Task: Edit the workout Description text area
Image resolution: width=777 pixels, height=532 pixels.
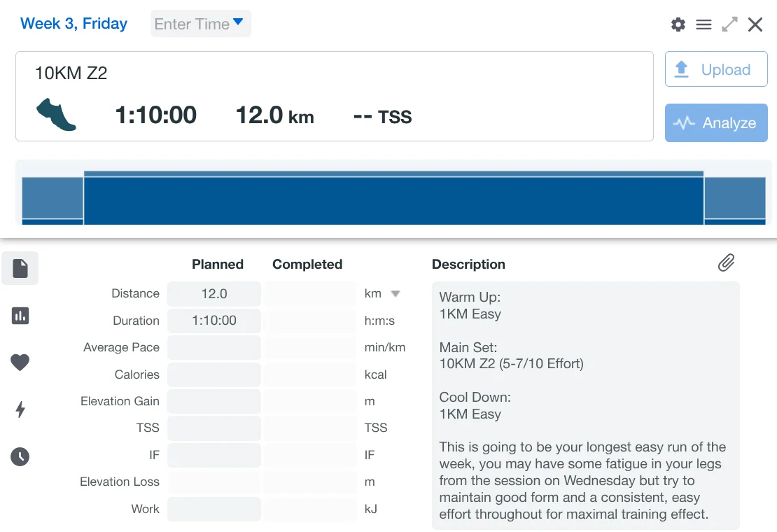Action: pyautogui.click(x=585, y=405)
